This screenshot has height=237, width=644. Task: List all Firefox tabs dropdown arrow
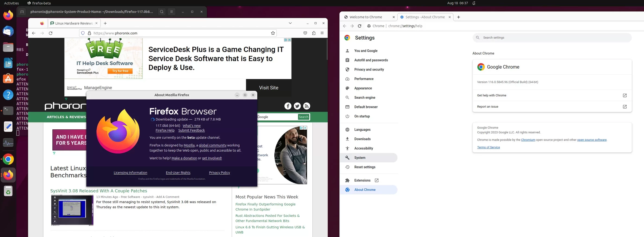point(290,23)
